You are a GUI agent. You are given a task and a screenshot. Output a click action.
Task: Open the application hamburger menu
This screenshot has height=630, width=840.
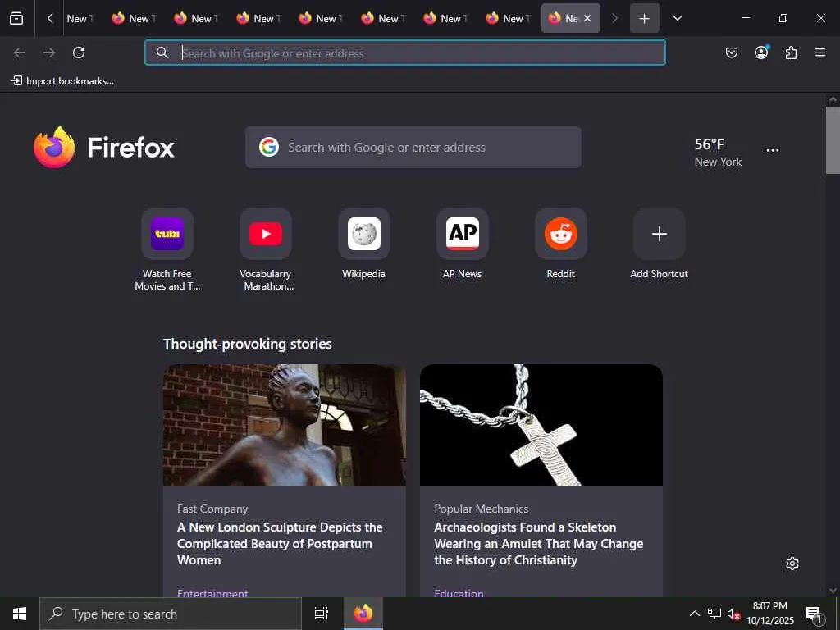[x=820, y=52]
